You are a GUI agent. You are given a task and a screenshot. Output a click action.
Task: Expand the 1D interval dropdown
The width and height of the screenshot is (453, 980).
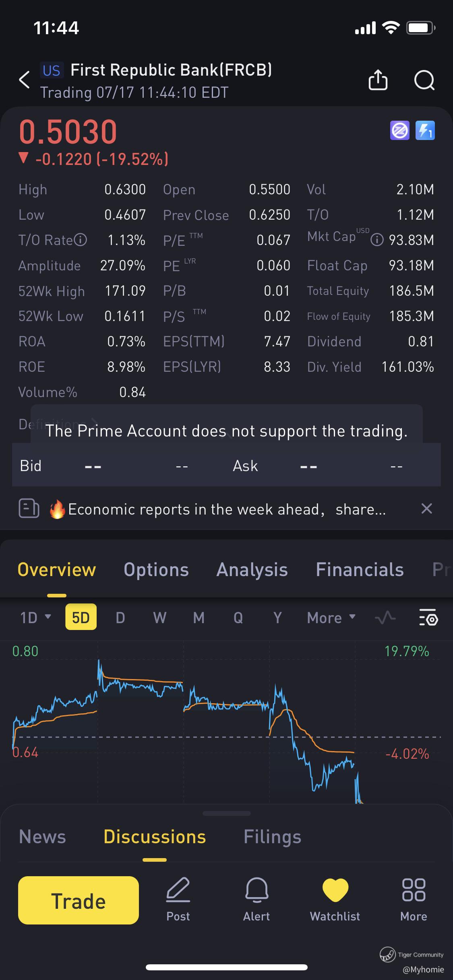(x=35, y=618)
